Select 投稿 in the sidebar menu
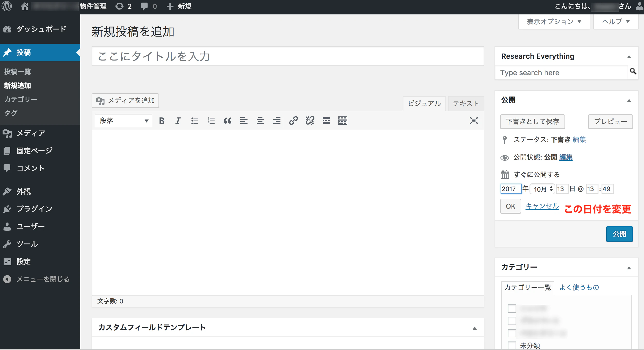Screen dimensions: 644x350 40,52
